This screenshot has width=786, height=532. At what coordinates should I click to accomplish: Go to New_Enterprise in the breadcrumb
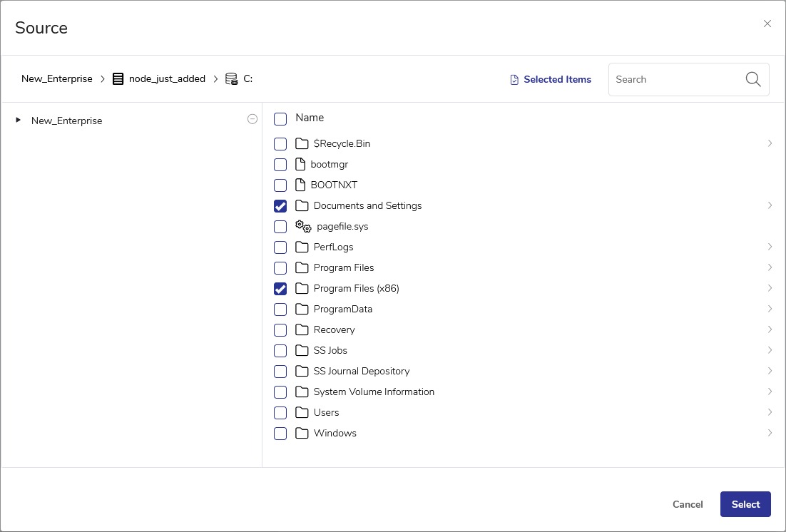coord(57,79)
